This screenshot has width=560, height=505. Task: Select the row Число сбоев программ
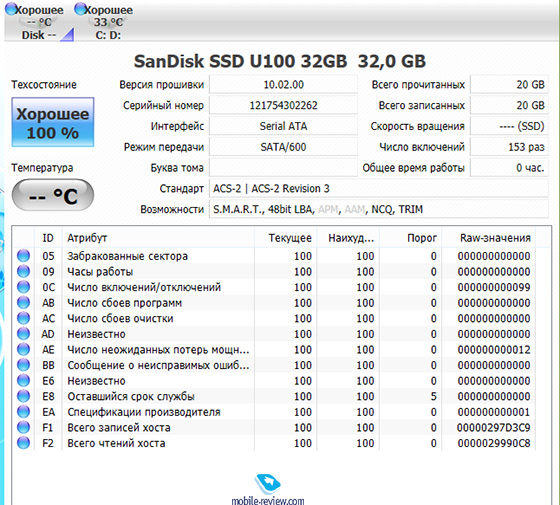point(274,302)
